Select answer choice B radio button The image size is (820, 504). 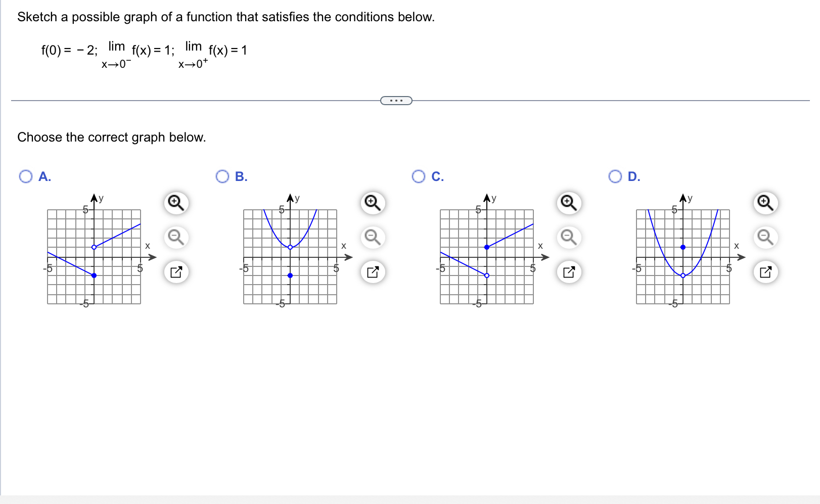coord(222,177)
